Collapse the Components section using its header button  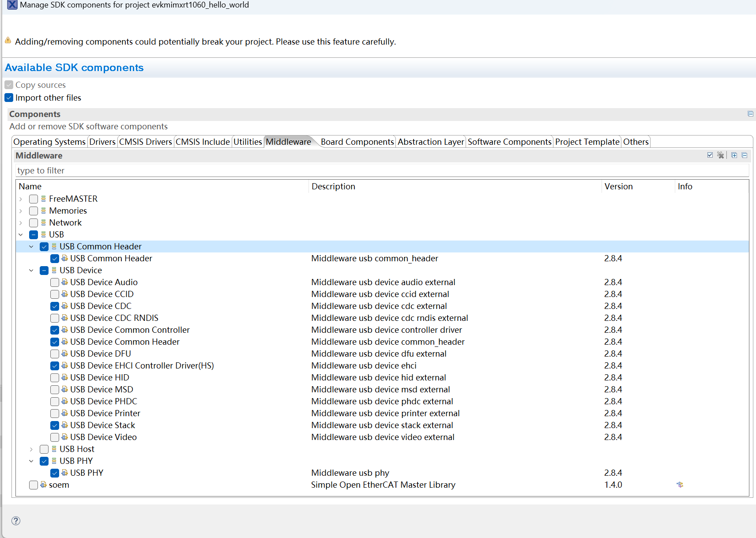pyautogui.click(x=750, y=114)
